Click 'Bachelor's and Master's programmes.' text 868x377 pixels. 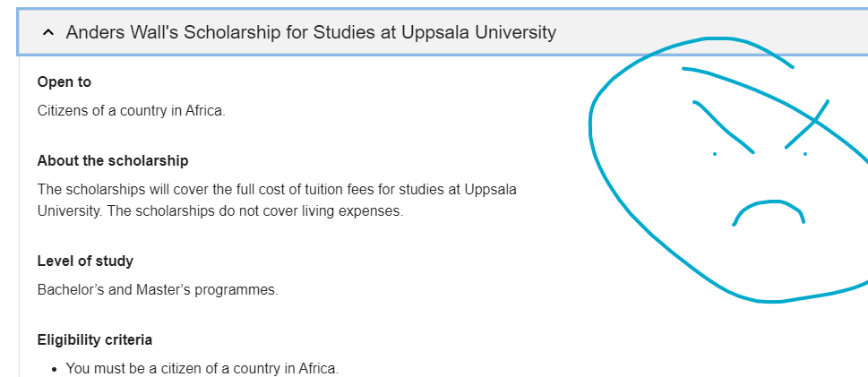tap(158, 289)
